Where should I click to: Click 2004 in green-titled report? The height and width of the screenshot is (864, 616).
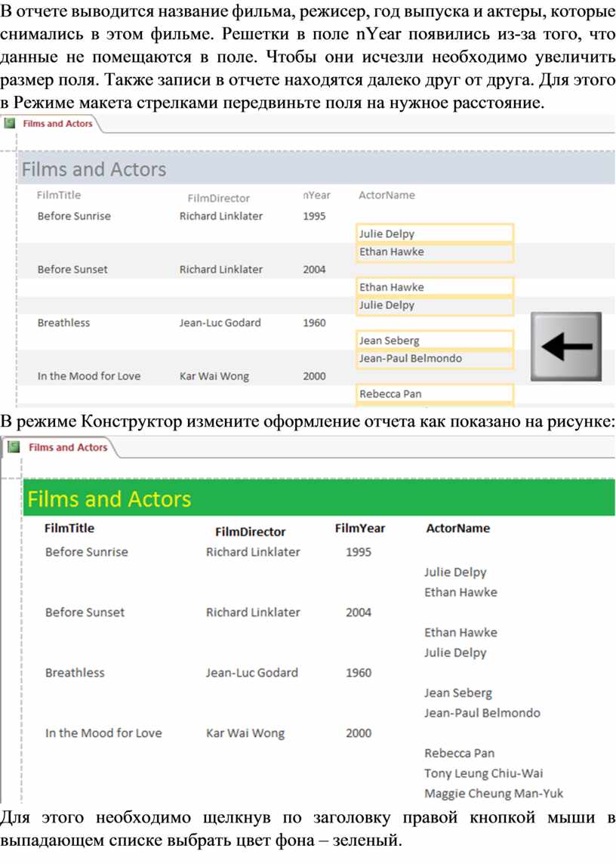[x=358, y=613]
